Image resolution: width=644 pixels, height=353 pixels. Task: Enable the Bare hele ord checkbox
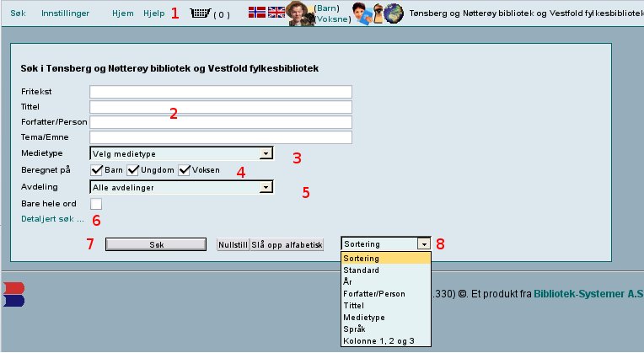point(96,204)
